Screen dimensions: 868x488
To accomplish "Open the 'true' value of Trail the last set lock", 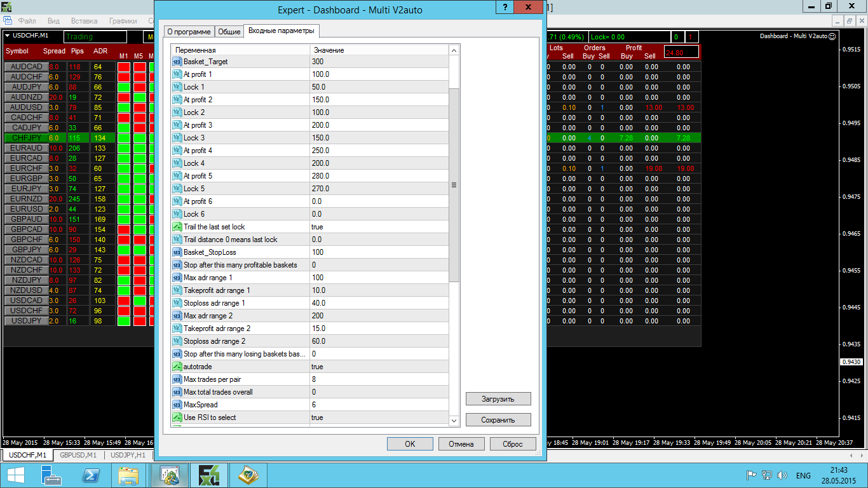I will [379, 227].
